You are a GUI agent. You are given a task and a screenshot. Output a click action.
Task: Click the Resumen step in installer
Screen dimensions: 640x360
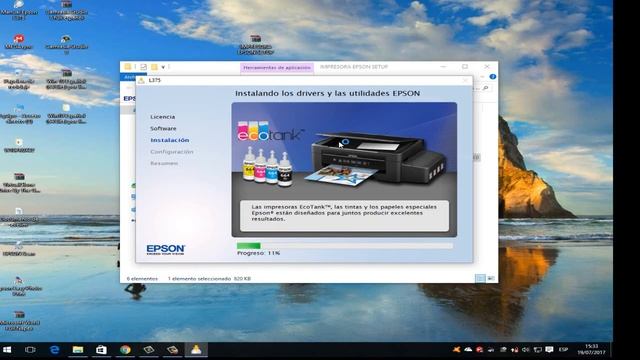point(164,163)
